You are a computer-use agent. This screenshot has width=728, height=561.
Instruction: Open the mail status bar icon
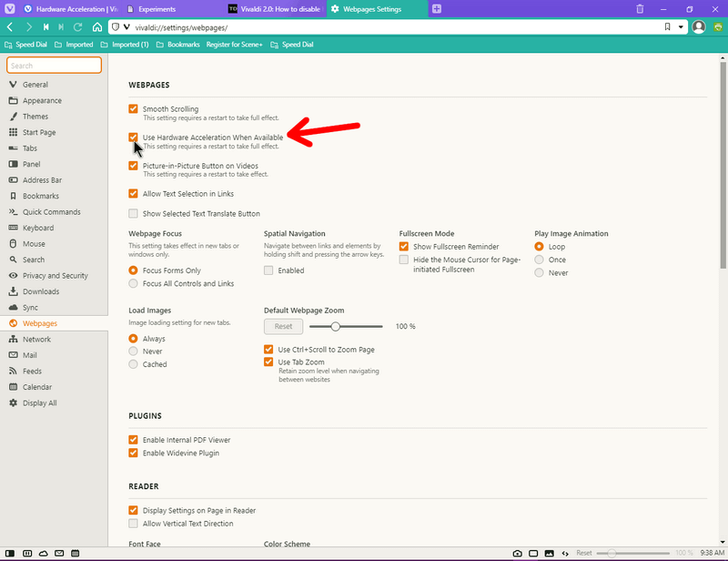point(59,553)
